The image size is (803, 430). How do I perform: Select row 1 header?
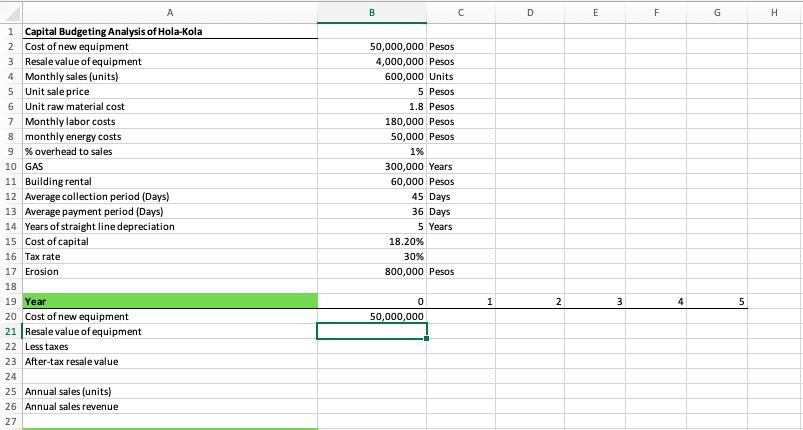[x=11, y=32]
